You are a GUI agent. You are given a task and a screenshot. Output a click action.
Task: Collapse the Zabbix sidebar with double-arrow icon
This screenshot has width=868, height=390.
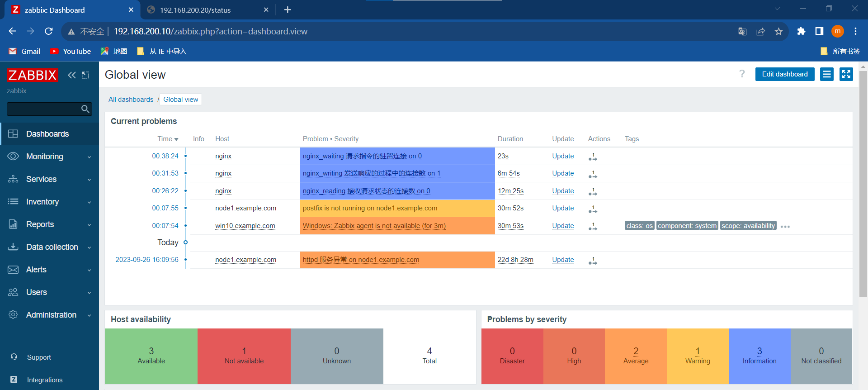tap(71, 75)
